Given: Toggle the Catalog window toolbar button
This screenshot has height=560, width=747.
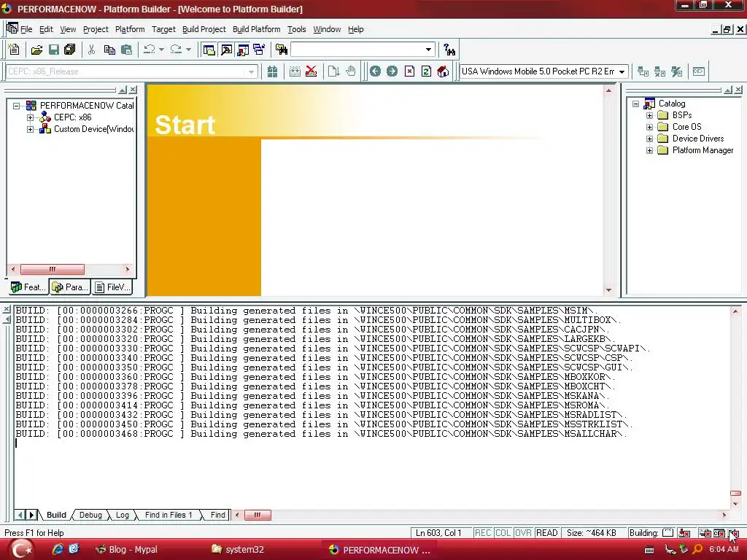Looking at the screenshot, I should pyautogui.click(x=243, y=50).
